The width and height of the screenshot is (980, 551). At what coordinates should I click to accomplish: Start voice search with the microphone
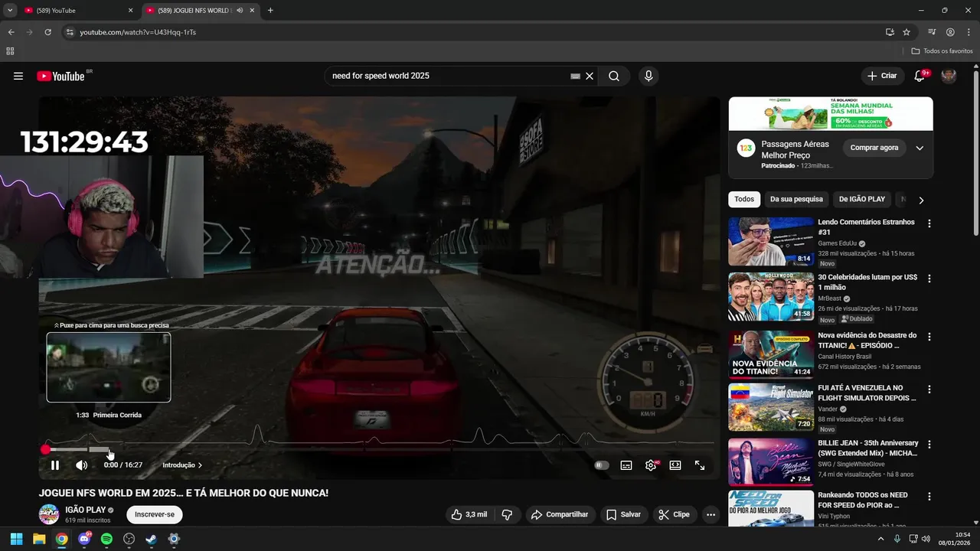pos(648,76)
